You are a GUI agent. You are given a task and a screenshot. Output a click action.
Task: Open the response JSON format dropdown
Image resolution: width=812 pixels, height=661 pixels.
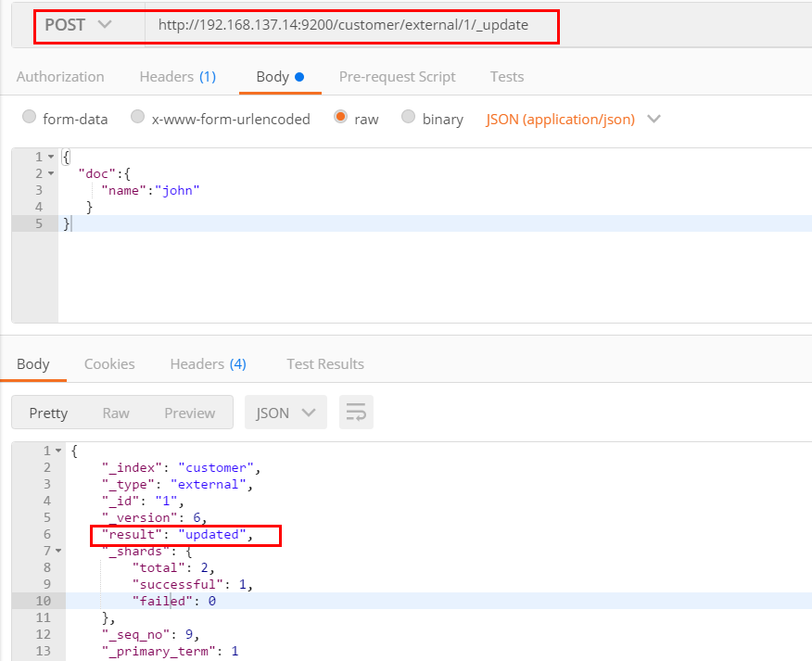(x=285, y=413)
